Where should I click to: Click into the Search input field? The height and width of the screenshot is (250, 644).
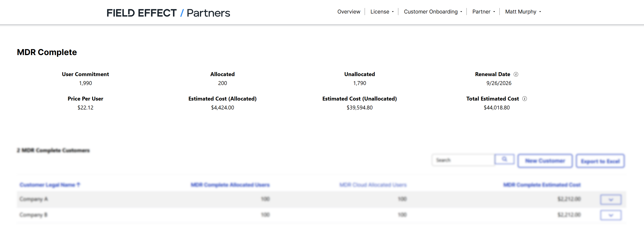pos(463,160)
